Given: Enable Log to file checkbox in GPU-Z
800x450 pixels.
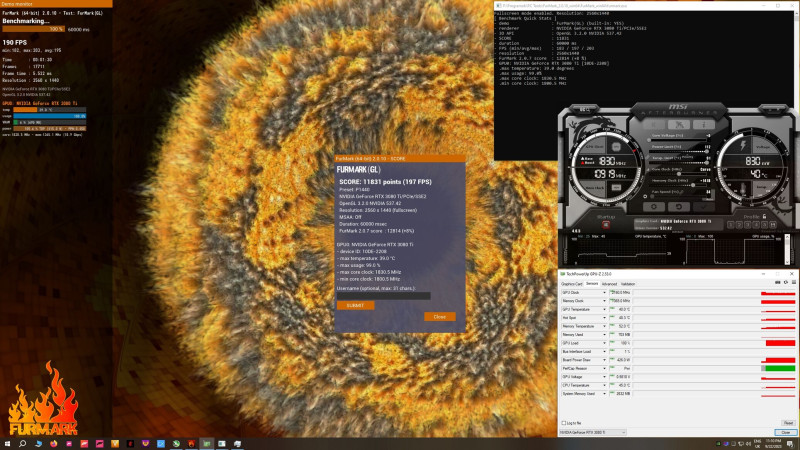Looking at the screenshot, I should (x=563, y=423).
